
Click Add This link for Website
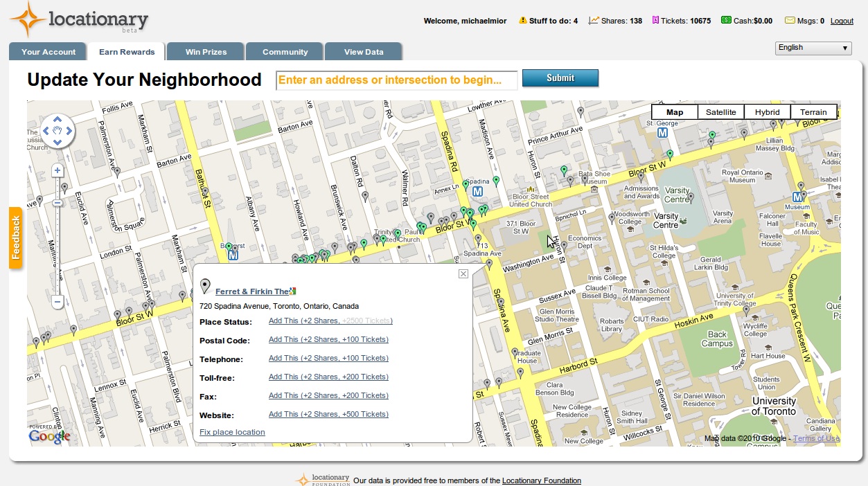tap(328, 414)
